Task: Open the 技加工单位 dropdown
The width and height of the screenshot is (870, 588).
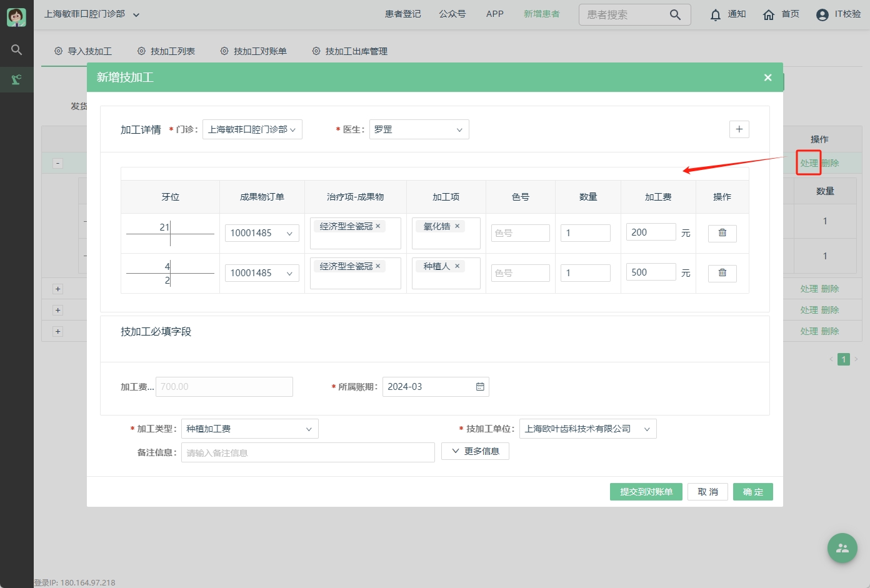Action: point(587,429)
